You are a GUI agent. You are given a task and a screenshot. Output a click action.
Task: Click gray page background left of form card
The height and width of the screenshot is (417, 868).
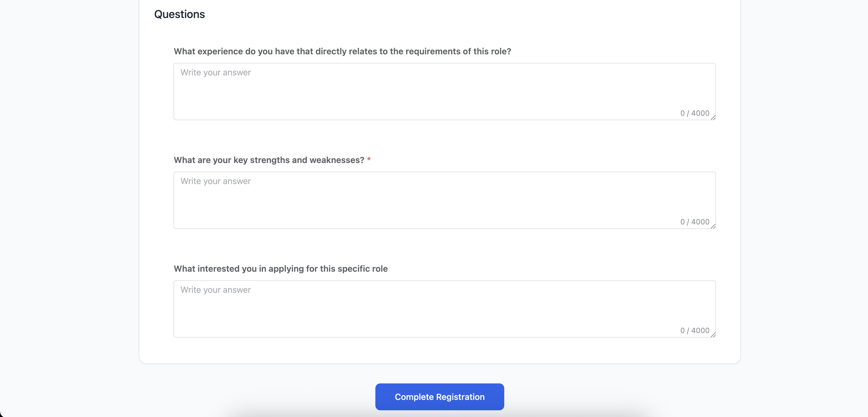click(x=67, y=202)
